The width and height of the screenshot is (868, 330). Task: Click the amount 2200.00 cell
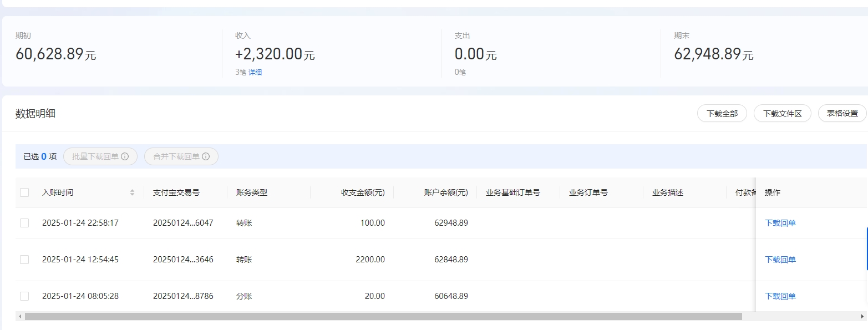(370, 260)
